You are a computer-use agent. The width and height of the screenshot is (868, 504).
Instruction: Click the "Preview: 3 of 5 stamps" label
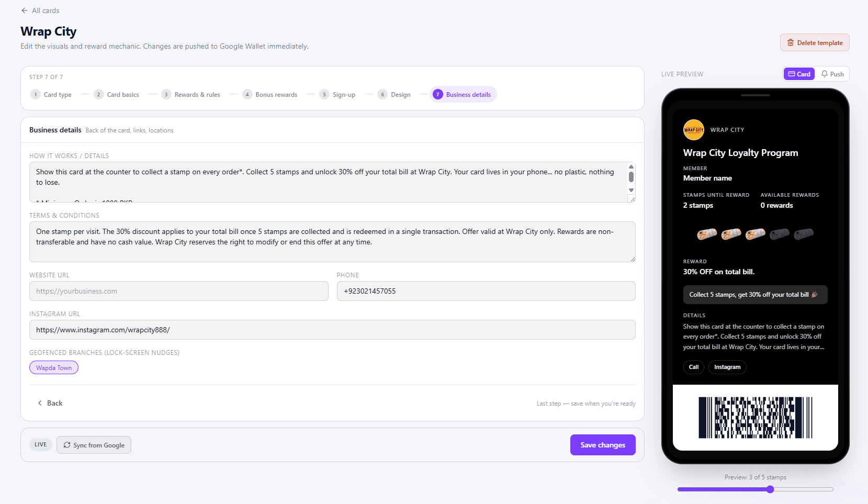756,477
